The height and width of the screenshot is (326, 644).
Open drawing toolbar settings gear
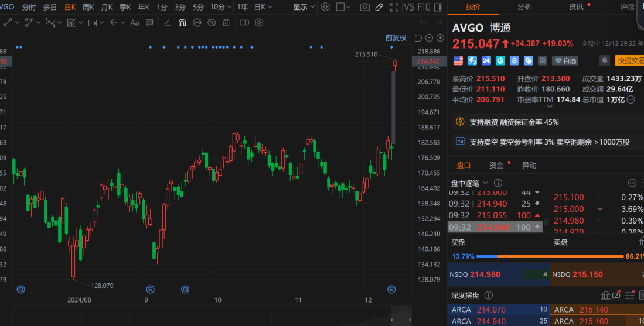click(x=259, y=23)
